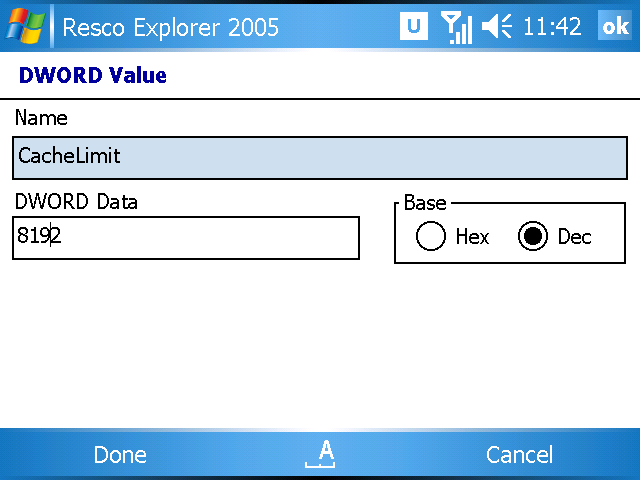Click the Resco Explorer 2005 title text
The height and width of the screenshot is (480, 640).
[171, 28]
